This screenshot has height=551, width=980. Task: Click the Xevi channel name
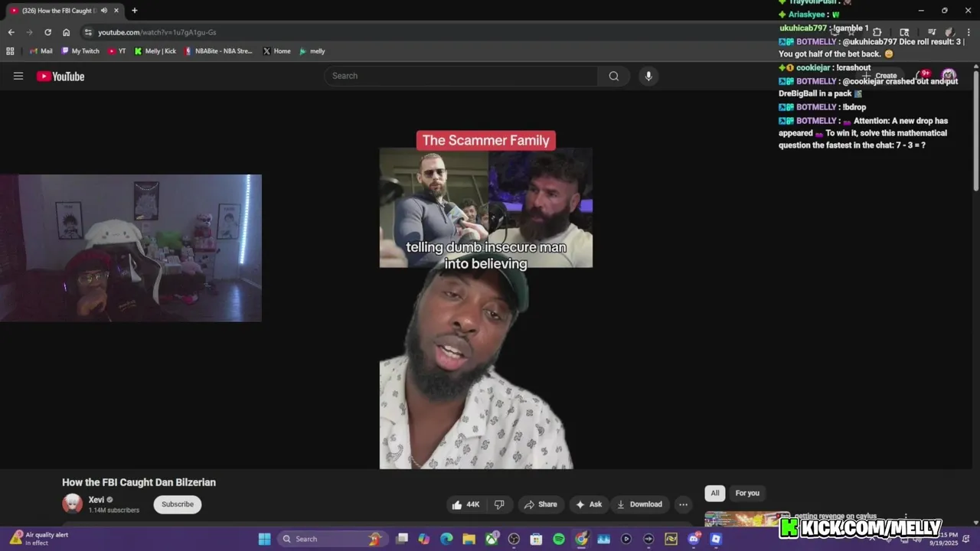(x=96, y=500)
